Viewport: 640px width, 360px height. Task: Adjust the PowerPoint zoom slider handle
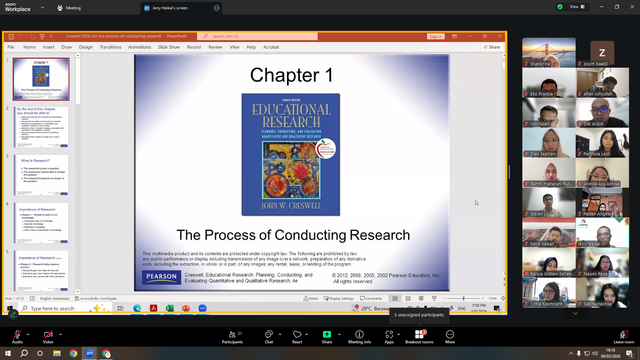tap(464, 298)
